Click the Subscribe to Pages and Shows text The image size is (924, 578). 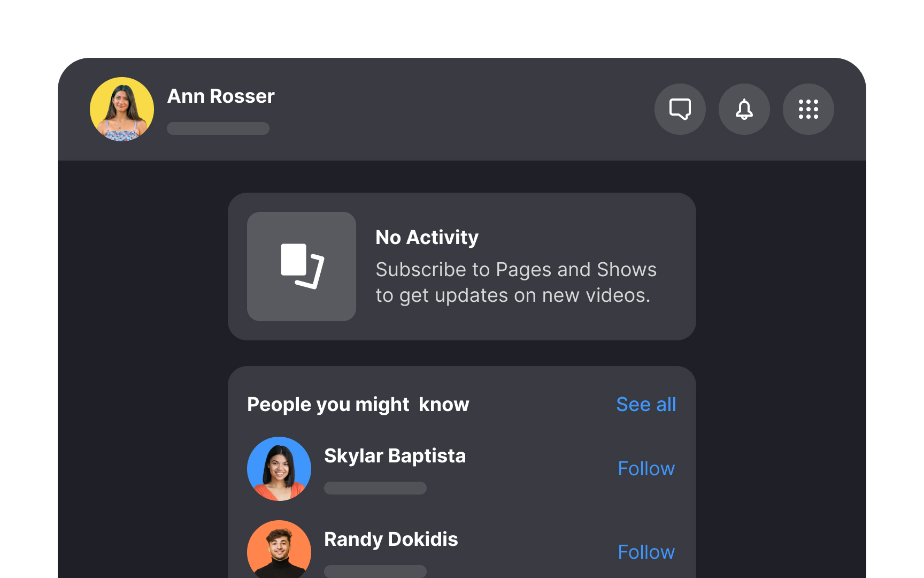pos(516,282)
